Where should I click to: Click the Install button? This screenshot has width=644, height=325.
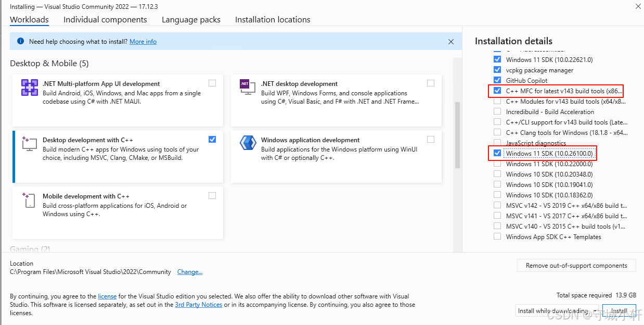[x=619, y=310]
